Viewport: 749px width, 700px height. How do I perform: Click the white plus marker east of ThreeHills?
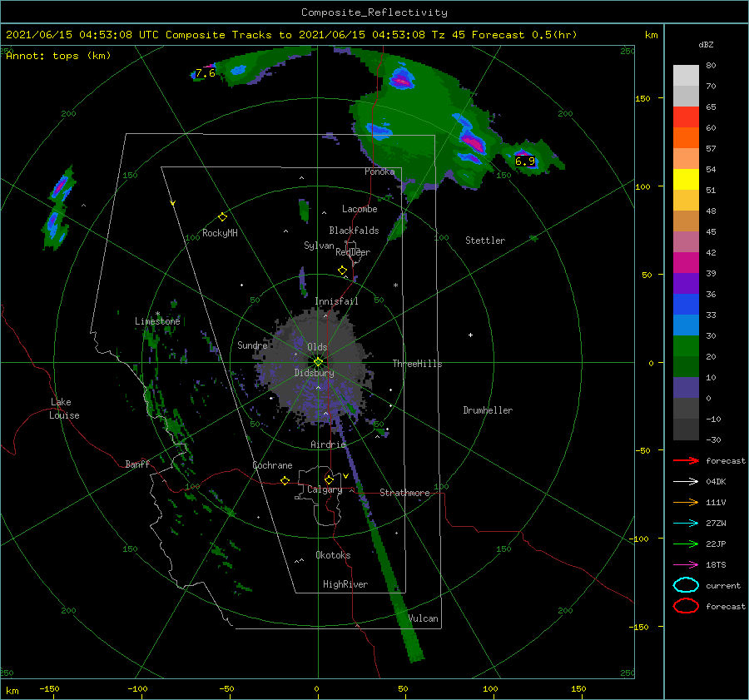(x=470, y=335)
